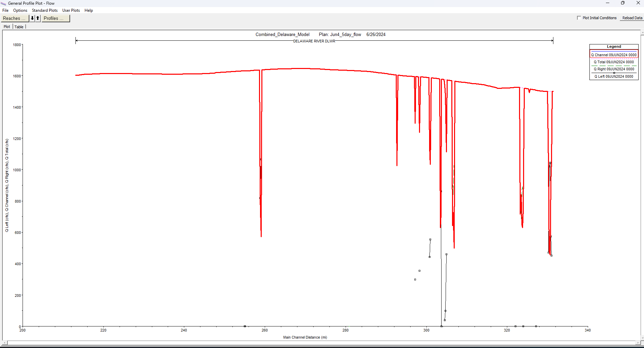This screenshot has height=348, width=644.
Task: Click the horizontal scrollbar left arrow
Action: (x=5, y=343)
